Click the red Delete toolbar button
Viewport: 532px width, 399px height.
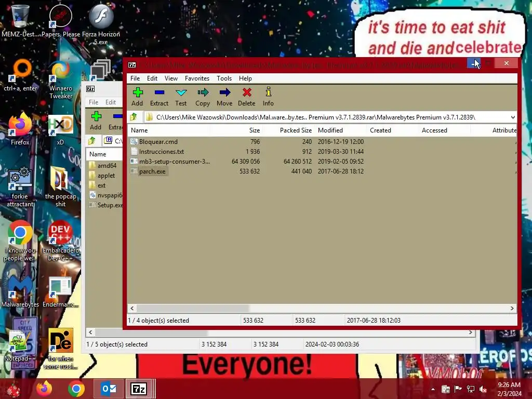point(247,97)
